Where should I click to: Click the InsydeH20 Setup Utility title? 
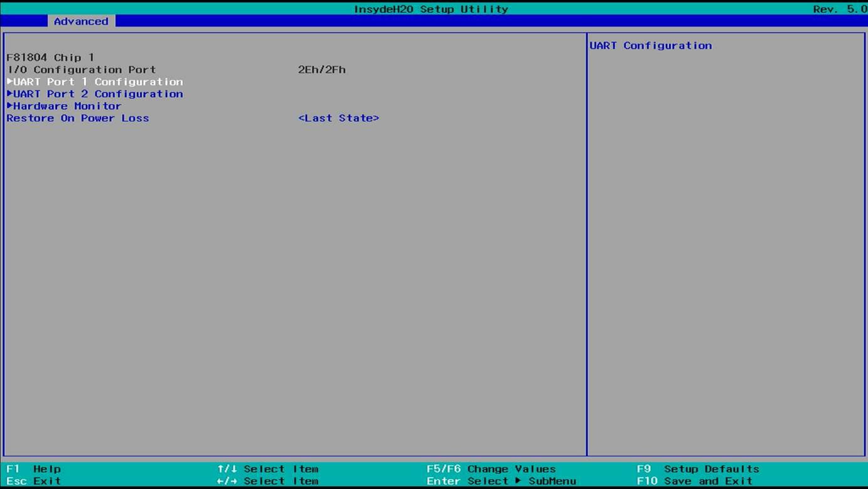tap(431, 9)
